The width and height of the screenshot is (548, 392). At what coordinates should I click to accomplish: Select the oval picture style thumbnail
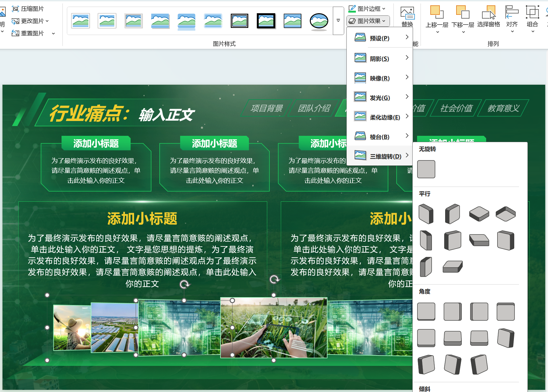click(319, 20)
